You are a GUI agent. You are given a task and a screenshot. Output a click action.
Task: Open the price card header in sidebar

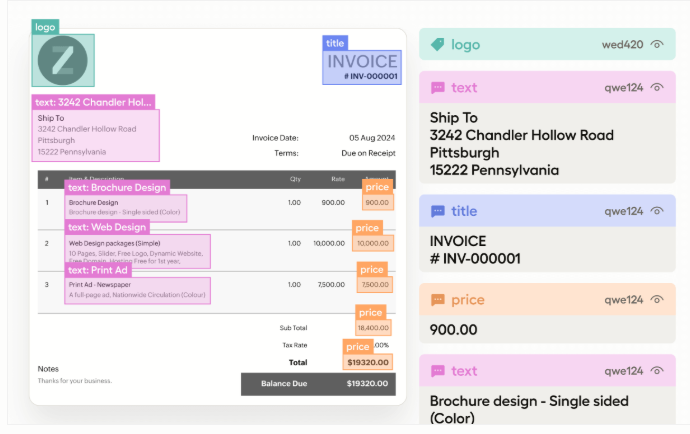(x=547, y=300)
